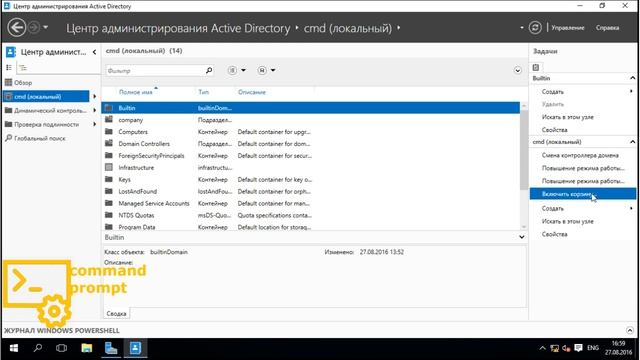Image resolution: width=640 pixels, height=360 pixels.
Task: Click Включить корзину task
Action: point(583,194)
